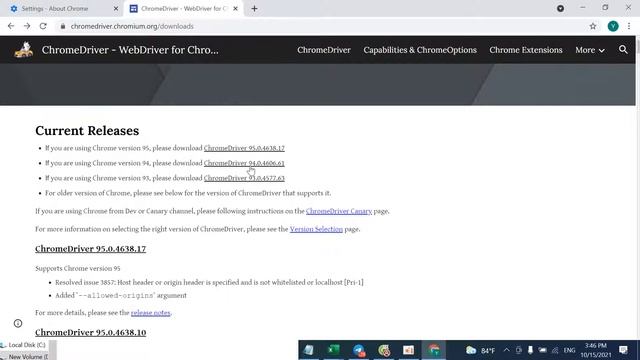Select Local Disk (C:) item
Viewport: 640px width, 360px height.
24,345
